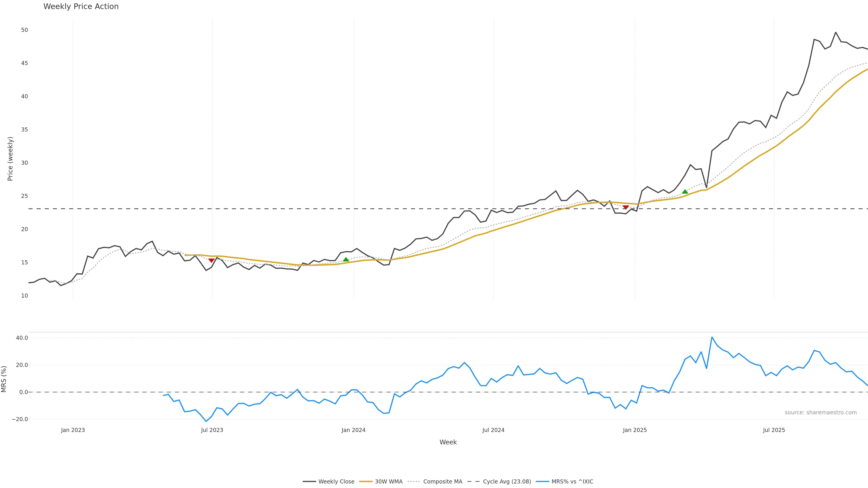Hide the Cycle Avg (23.08) legend label

pos(507,482)
